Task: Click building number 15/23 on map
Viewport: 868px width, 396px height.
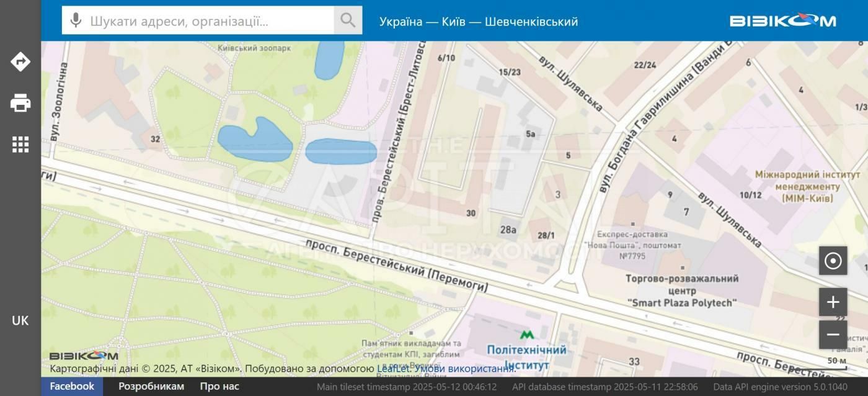Action: pos(510,72)
